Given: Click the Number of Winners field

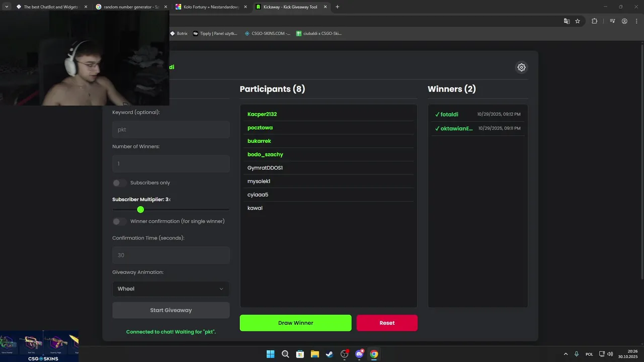Looking at the screenshot, I should coord(171,163).
